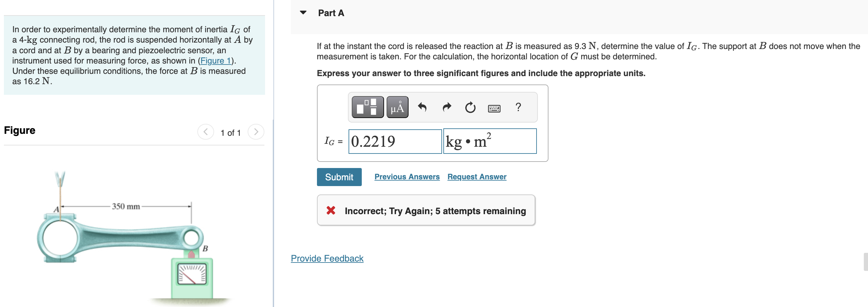Expand the figure pager showing 1 of 1
This screenshot has width=868, height=307.
tap(231, 133)
